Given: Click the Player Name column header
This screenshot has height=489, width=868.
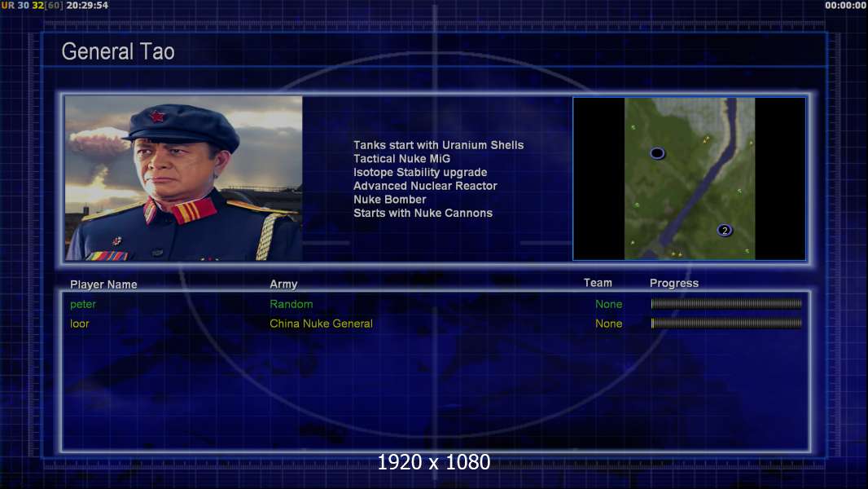Looking at the screenshot, I should coord(103,284).
